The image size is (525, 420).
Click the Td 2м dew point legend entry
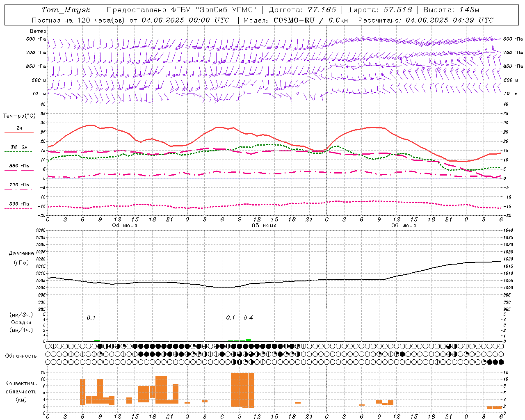click(19, 147)
